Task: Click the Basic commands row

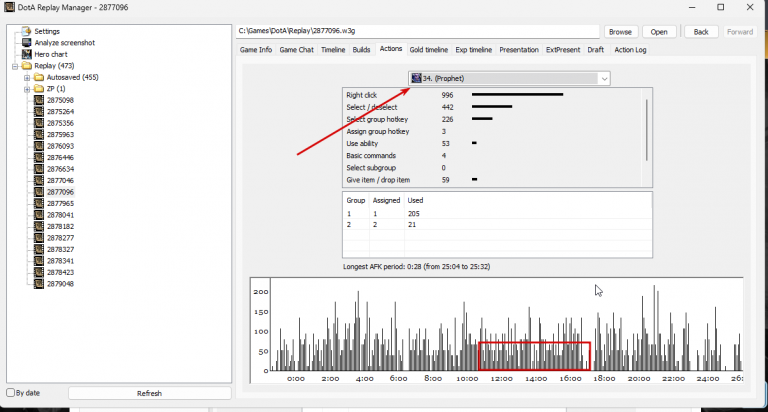Action: tap(492, 155)
